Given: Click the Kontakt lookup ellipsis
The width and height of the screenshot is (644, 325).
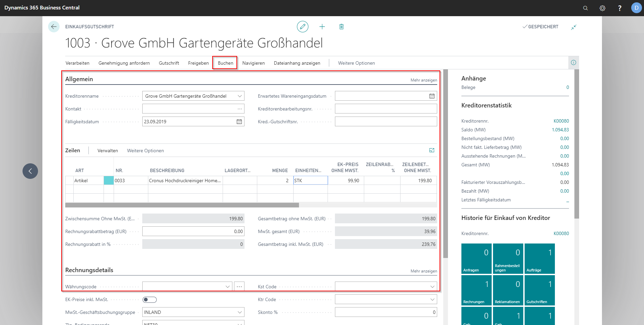Looking at the screenshot, I should pos(239,109).
